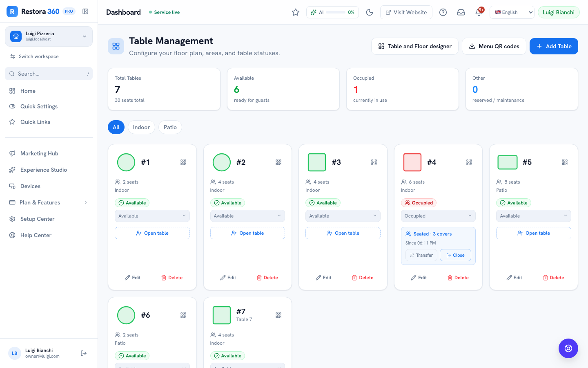Download Menu QR codes
The image size is (588, 368).
click(x=494, y=46)
